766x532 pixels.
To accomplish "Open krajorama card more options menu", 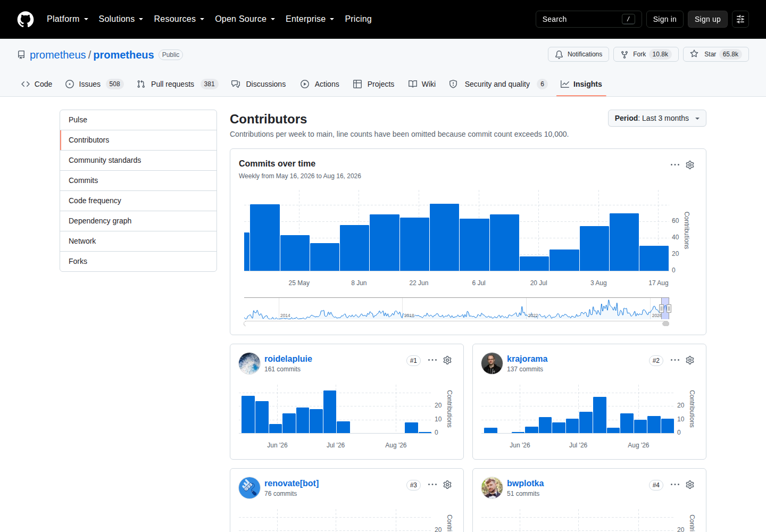I will point(675,360).
